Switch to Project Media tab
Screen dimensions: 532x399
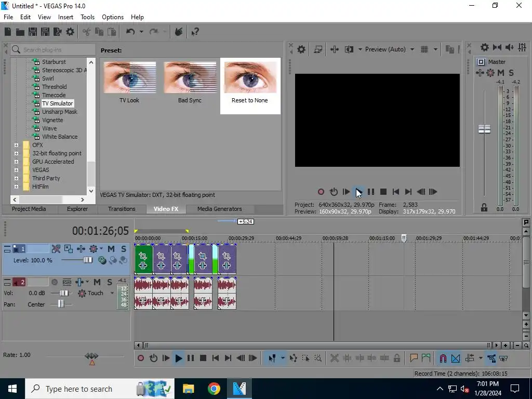click(29, 209)
